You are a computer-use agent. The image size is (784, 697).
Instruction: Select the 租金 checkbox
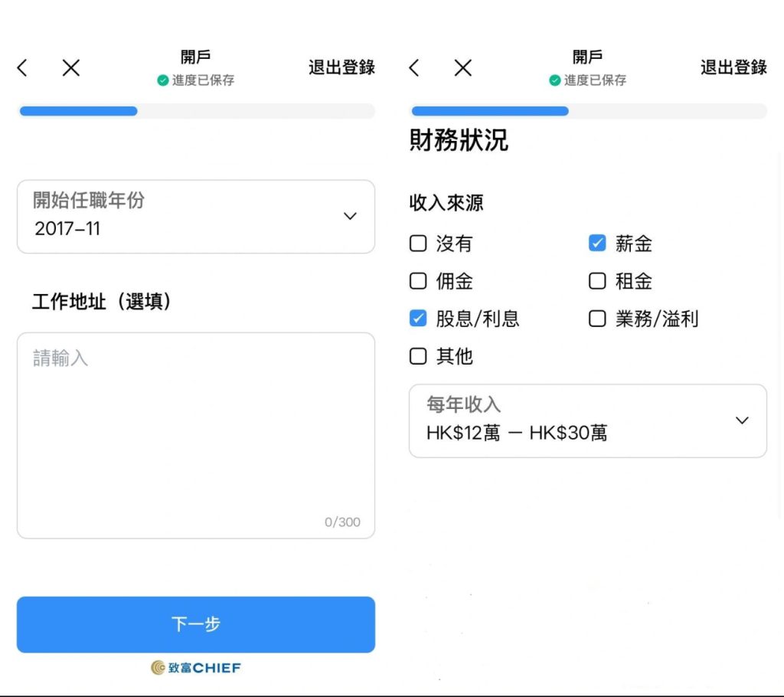597,281
